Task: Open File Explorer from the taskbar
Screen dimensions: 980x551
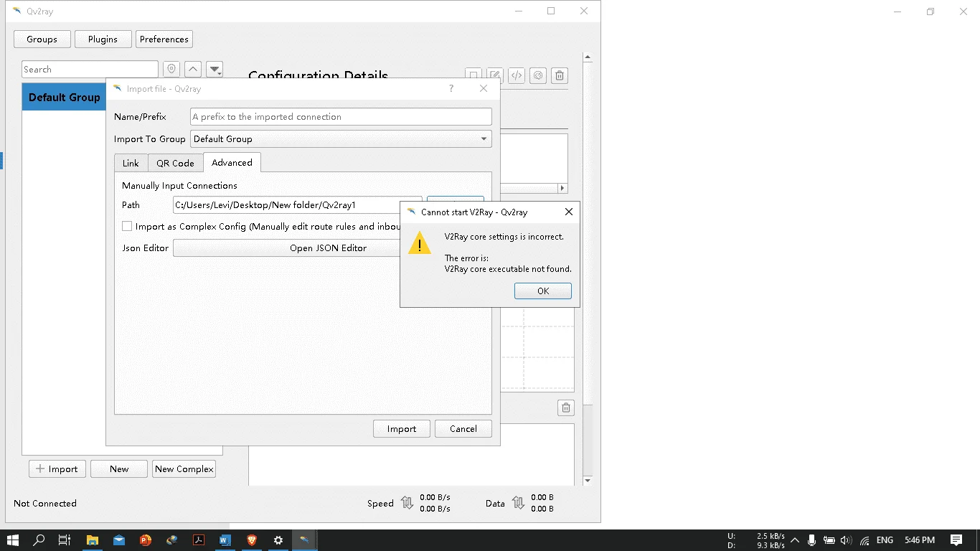Action: pos(93,540)
